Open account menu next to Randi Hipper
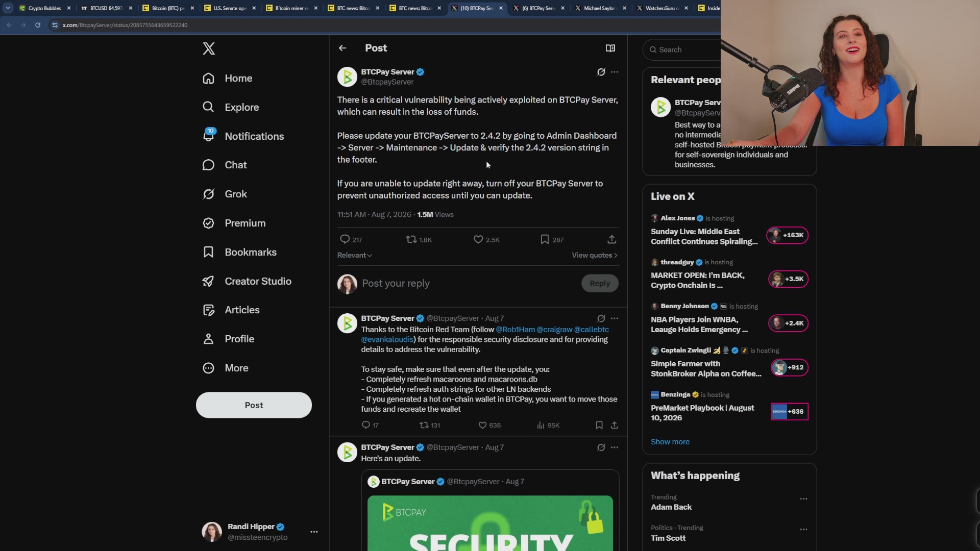 coord(314,532)
